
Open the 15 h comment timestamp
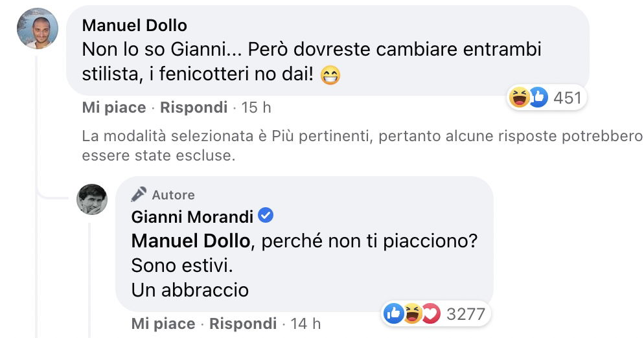(256, 107)
